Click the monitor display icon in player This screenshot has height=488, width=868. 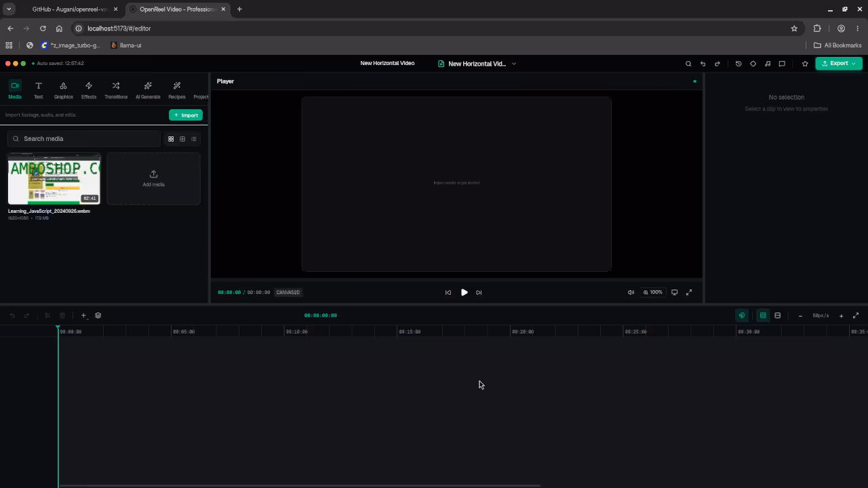(674, 293)
